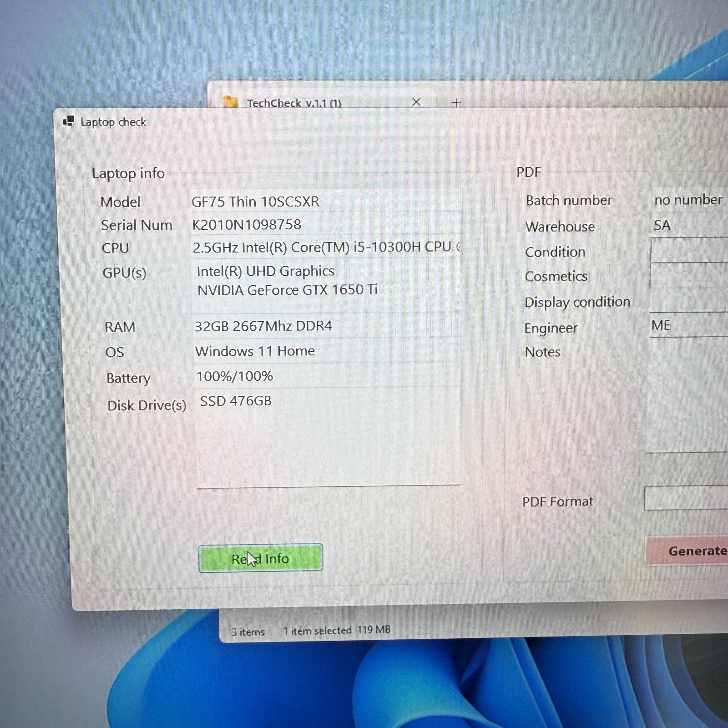Click the Model field GF75 Thin 10SCSXR
The height and width of the screenshot is (728, 728).
click(325, 201)
